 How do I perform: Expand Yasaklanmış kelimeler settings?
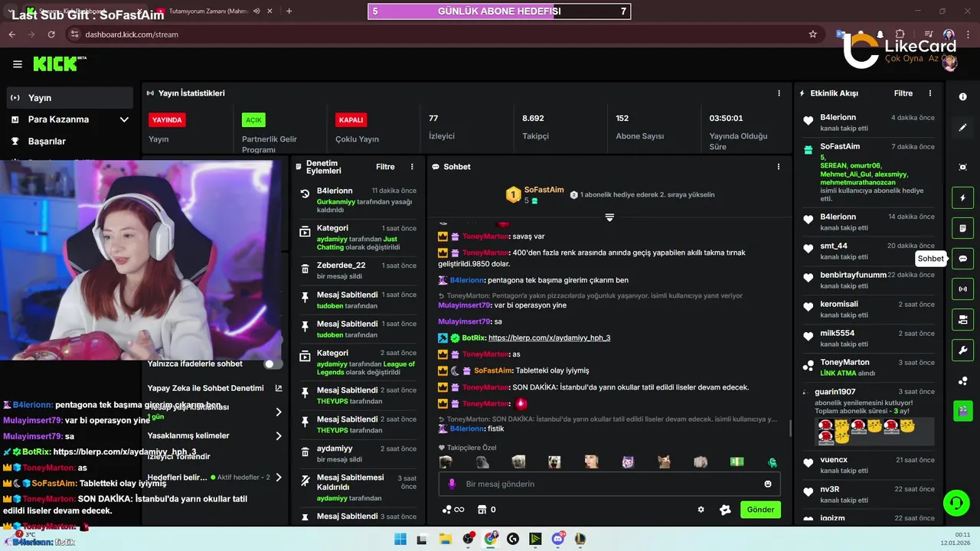[x=278, y=435]
